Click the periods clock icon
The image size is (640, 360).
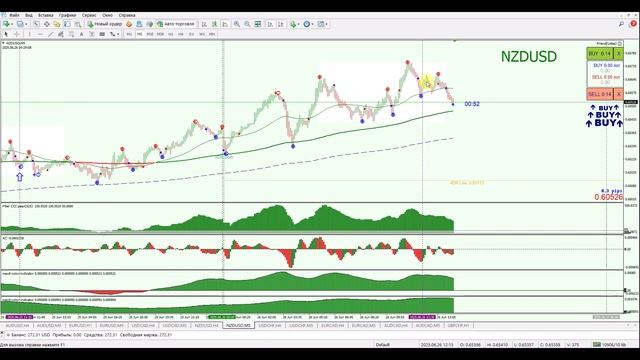pos(307,24)
